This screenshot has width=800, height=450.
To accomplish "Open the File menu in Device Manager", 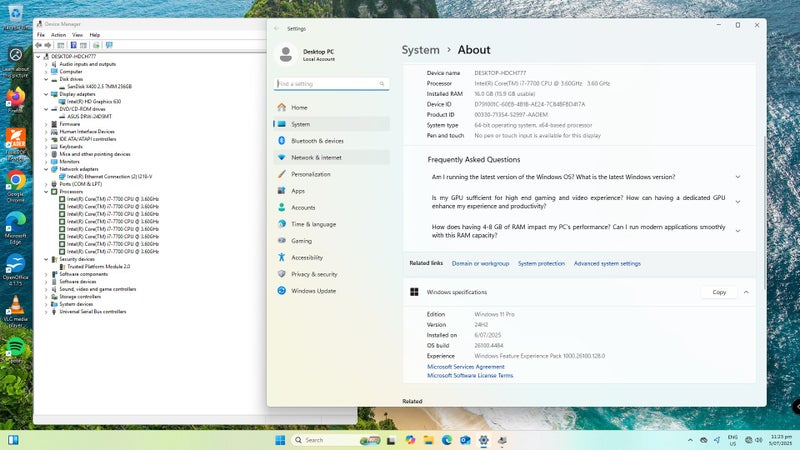I will coord(41,35).
